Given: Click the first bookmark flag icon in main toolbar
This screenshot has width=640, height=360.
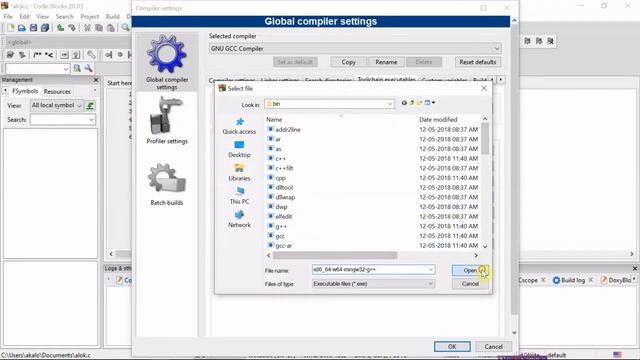Looking at the screenshot, I should coord(527,41).
